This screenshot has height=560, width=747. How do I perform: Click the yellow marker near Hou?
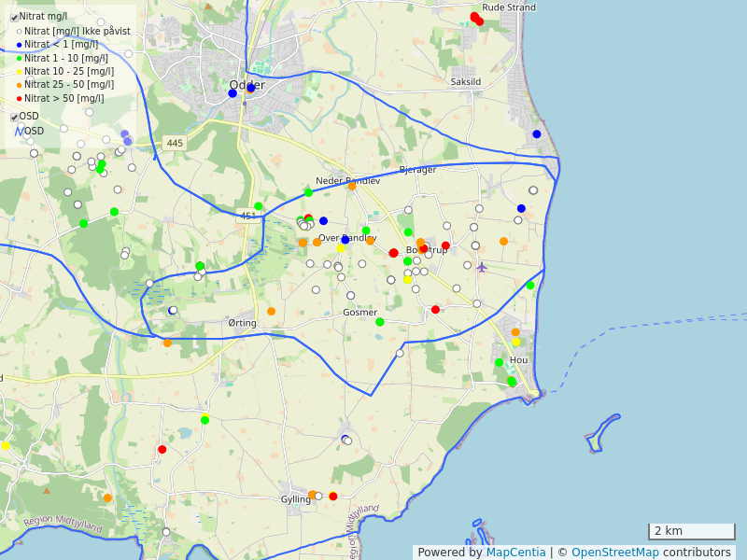(516, 343)
